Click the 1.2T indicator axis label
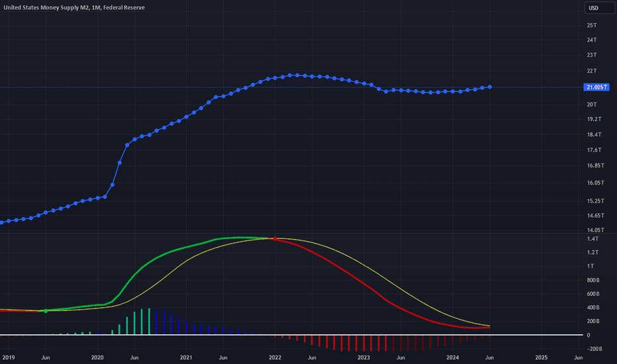The width and height of the screenshot is (617, 364). point(593,252)
